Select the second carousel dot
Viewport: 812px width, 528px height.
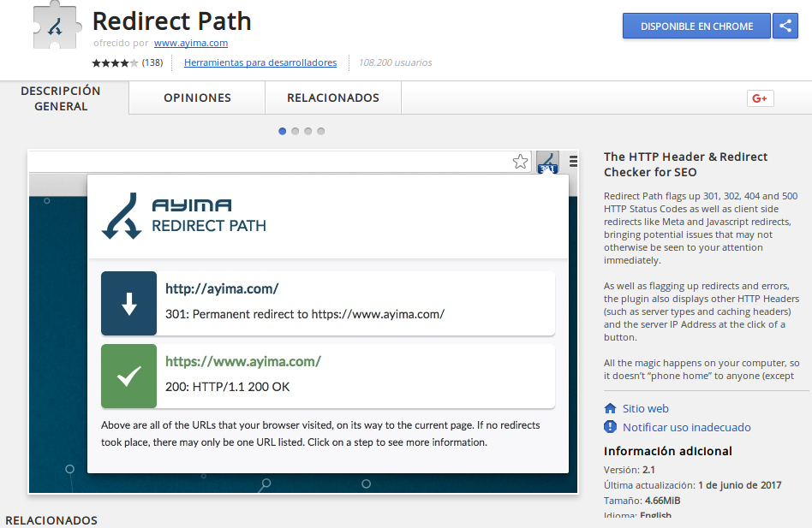[x=296, y=131]
